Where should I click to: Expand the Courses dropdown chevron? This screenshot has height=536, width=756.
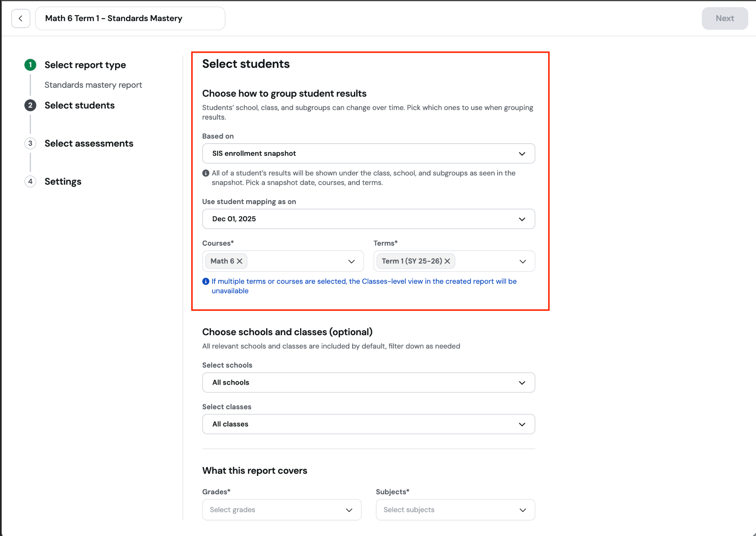point(351,261)
